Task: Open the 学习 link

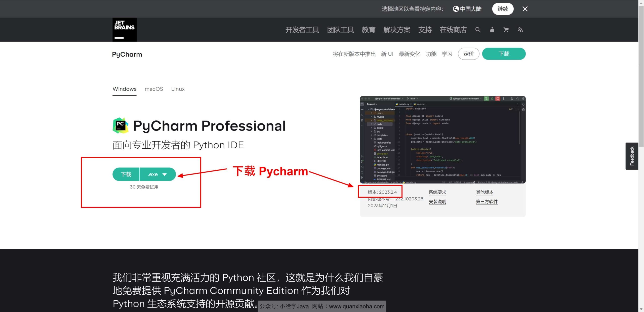Action: pos(447,54)
